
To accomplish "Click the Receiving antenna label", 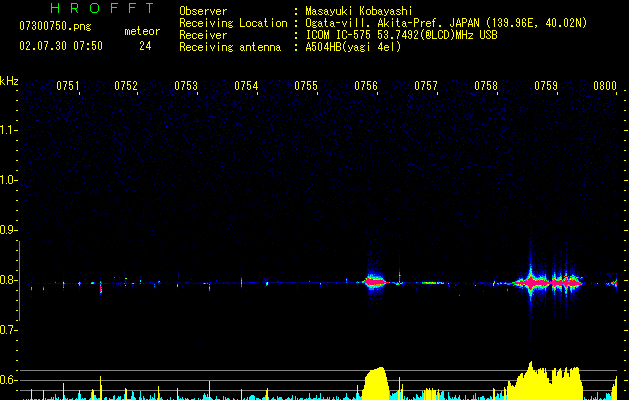I will point(230,47).
